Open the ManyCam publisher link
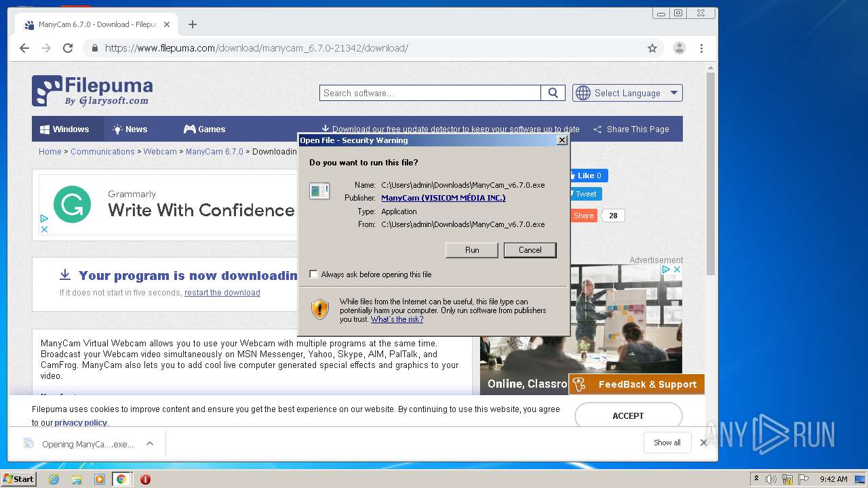The height and width of the screenshot is (488, 868). point(443,198)
